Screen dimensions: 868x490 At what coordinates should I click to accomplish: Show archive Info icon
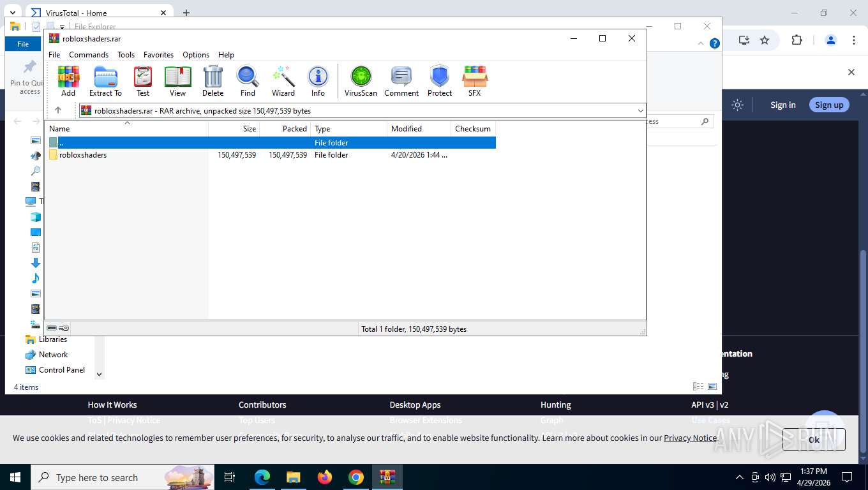click(318, 81)
